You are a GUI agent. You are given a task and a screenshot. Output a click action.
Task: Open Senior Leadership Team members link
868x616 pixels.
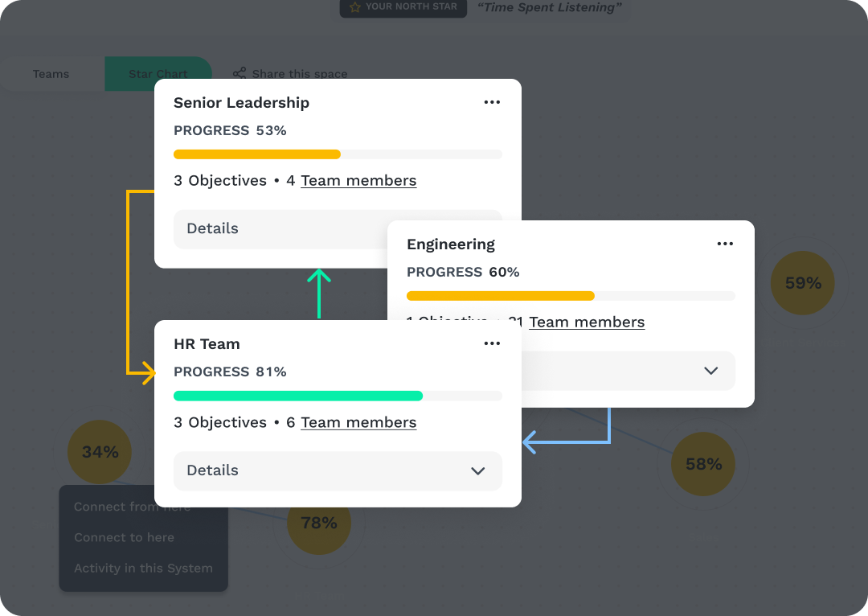358,181
